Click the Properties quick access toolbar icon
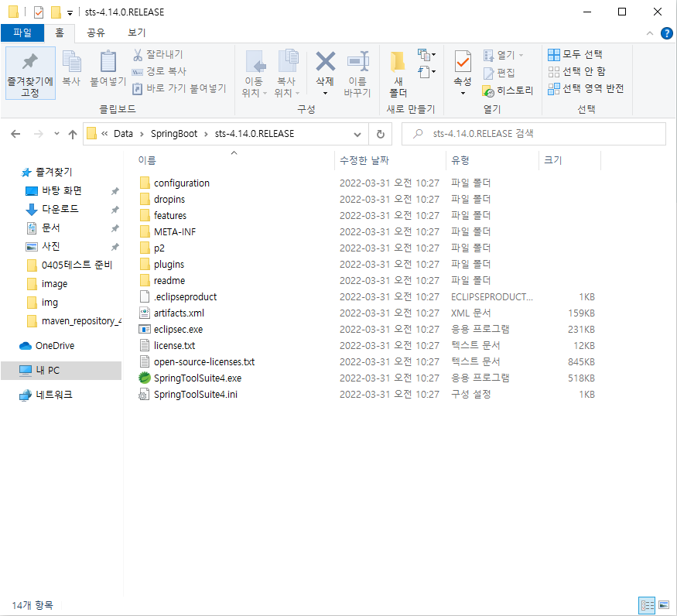Screen dimensions: 677x616 [x=39, y=12]
